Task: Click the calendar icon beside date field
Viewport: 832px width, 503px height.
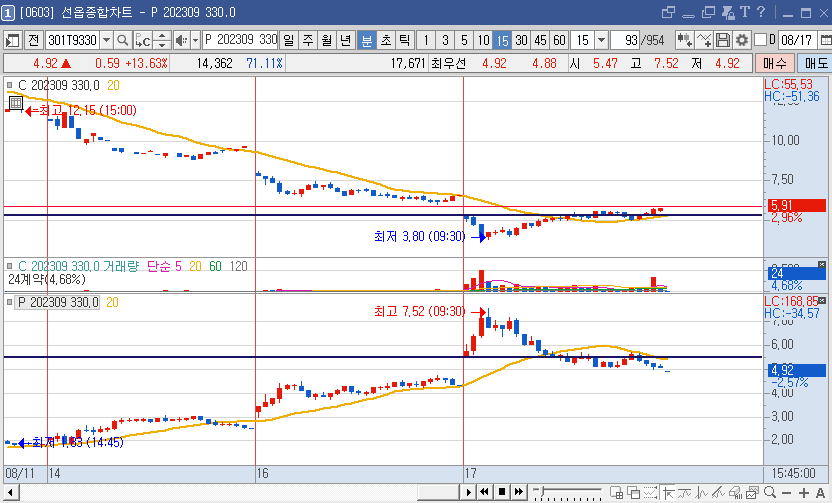Action: tap(826, 40)
